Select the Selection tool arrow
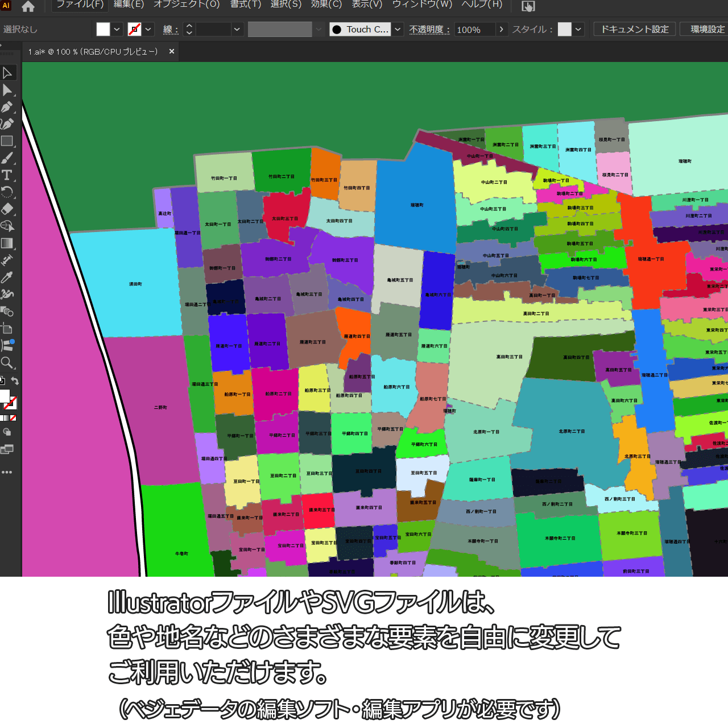This screenshot has width=728, height=728. [x=7, y=73]
